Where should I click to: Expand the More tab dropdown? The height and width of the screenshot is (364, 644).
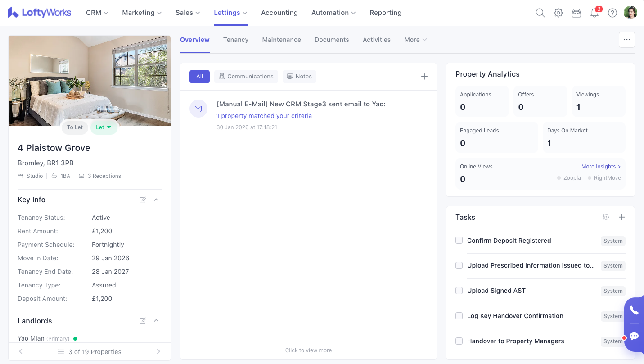[415, 40]
